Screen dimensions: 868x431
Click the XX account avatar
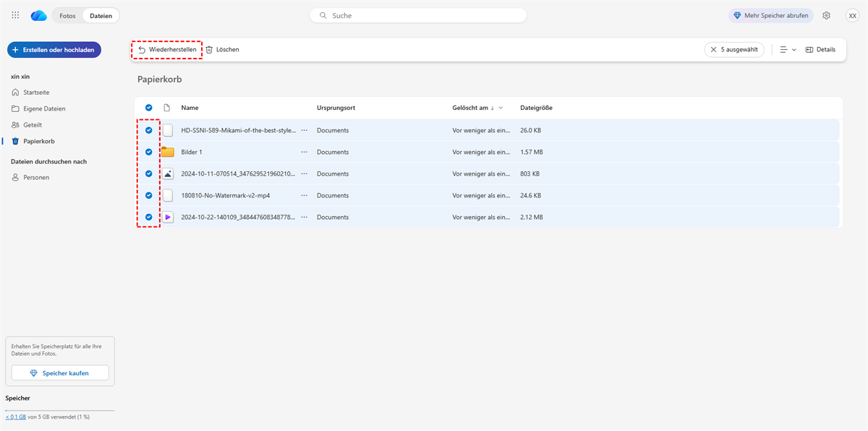[852, 15]
